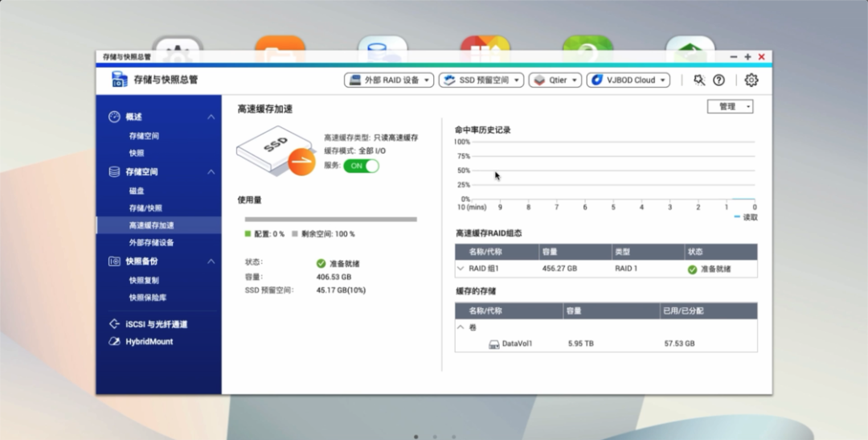Image resolution: width=868 pixels, height=440 pixels.
Task: Select 概述 in the sidebar
Action: [x=133, y=117]
